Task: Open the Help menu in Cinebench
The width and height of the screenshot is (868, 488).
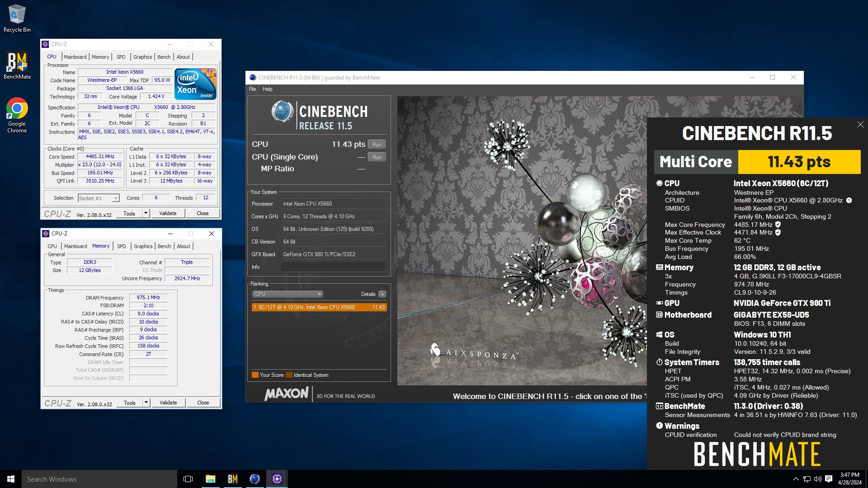Action: pyautogui.click(x=268, y=89)
